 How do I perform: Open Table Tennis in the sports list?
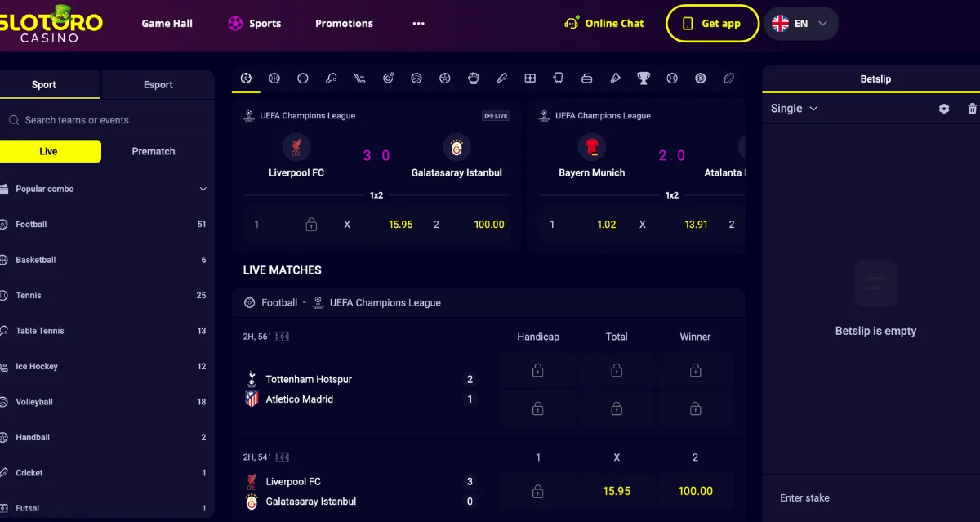click(105, 331)
